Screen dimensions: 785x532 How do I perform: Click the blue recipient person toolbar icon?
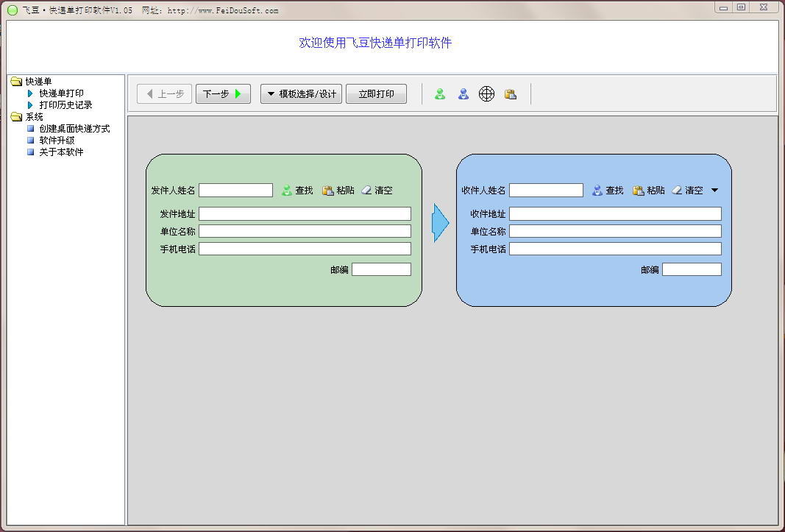pyautogui.click(x=463, y=93)
